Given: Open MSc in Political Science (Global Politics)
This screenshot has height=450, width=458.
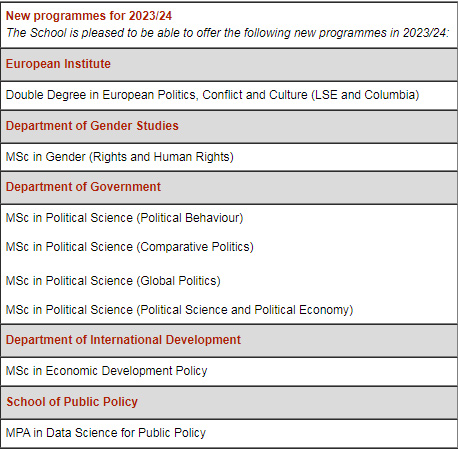Looking at the screenshot, I should (113, 281).
